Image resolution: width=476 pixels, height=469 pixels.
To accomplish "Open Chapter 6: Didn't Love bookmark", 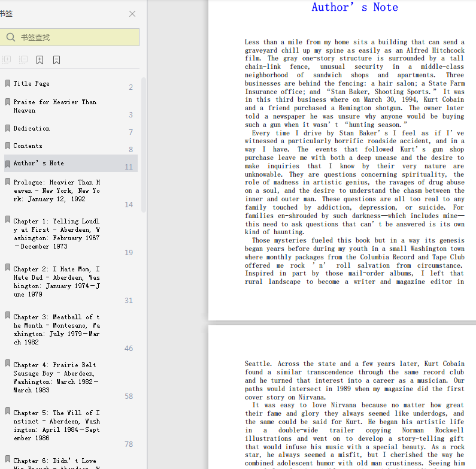I will 57,463.
